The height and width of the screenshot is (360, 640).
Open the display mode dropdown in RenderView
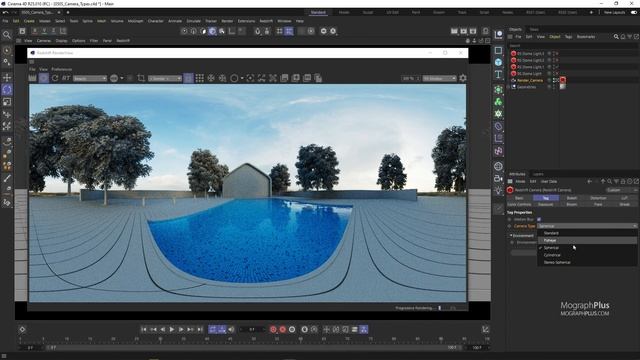pyautogui.click(x=439, y=78)
